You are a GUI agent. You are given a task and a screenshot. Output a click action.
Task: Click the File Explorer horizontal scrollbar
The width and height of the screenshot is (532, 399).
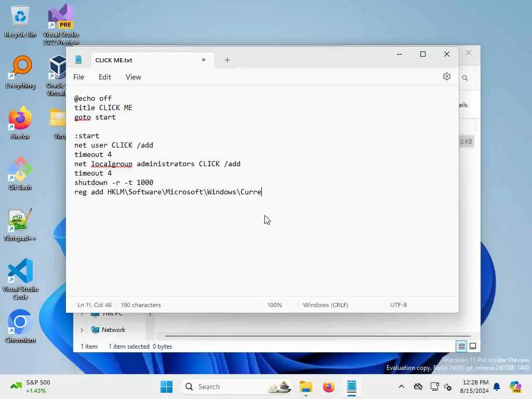click(x=317, y=336)
